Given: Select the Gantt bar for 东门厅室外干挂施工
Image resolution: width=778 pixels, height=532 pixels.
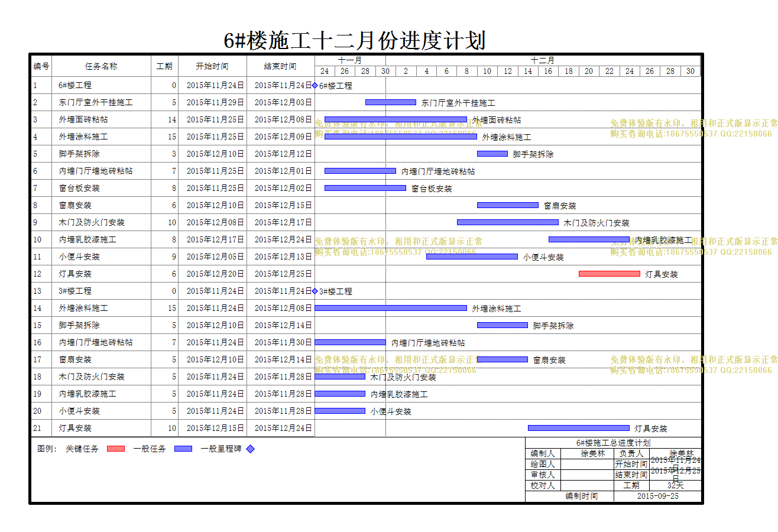Looking at the screenshot, I should click(x=391, y=102).
